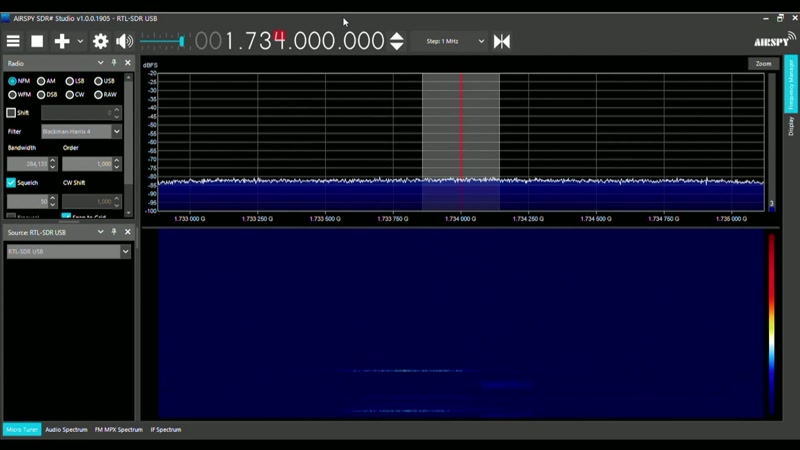Viewport: 800px width, 450px height.
Task: Click the Bandwidth value field
Action: pos(28,164)
